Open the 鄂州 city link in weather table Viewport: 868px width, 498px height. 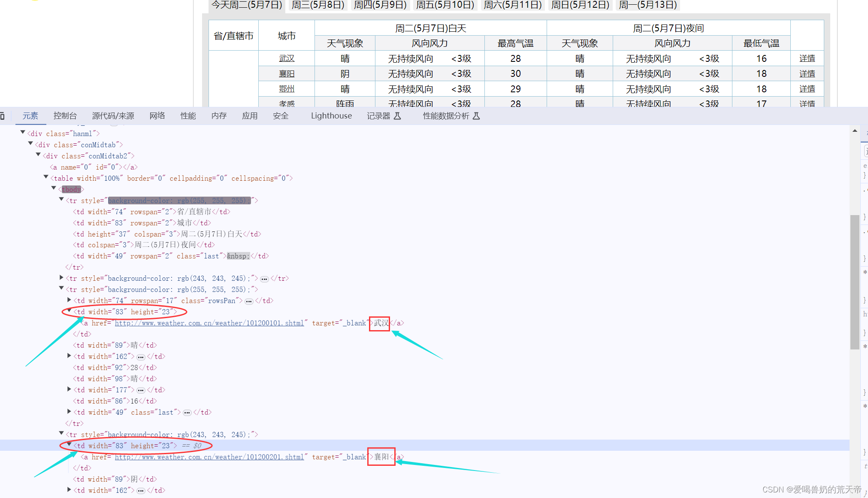287,89
